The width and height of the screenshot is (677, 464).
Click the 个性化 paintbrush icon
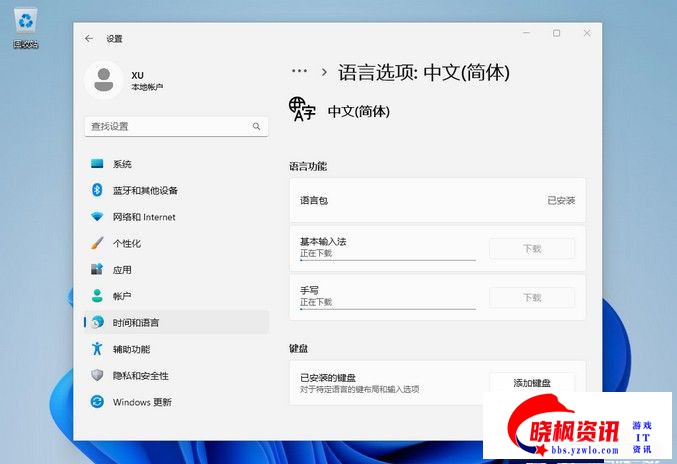click(x=97, y=243)
